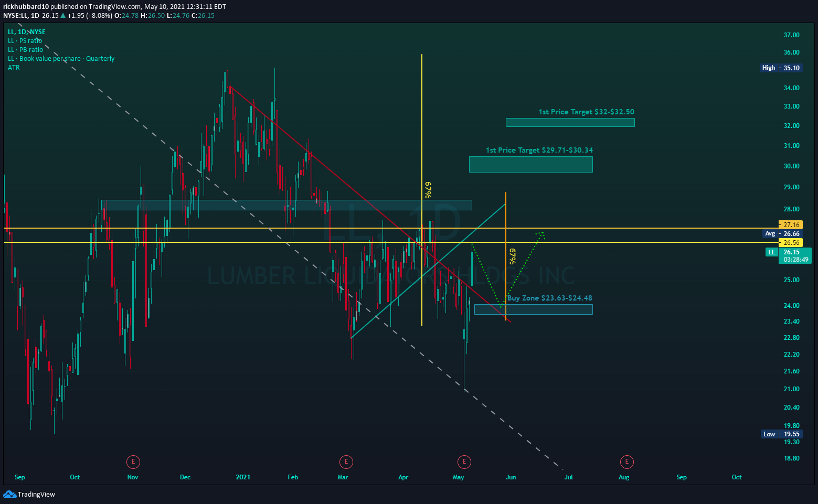Click the 1st Price Target $29.71-$30.34 text
Screen dimensions: 818x504
539,150
